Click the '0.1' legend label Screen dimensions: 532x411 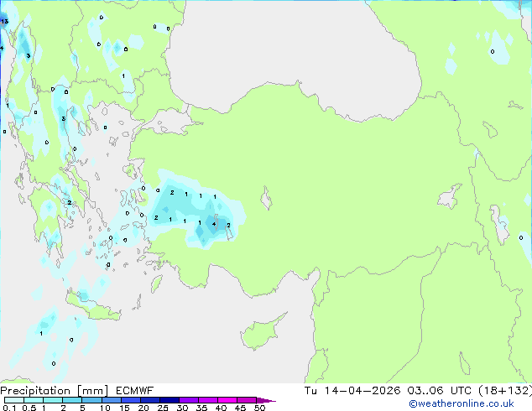(9, 408)
